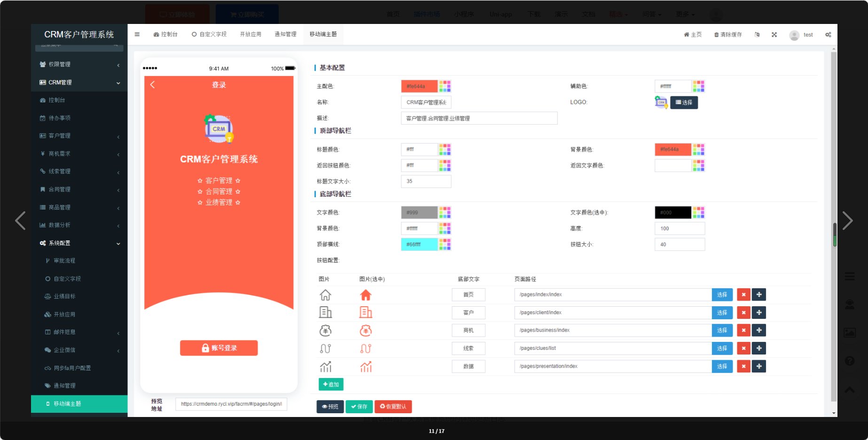
Task: Click the 预览 preview button
Action: coord(330,407)
